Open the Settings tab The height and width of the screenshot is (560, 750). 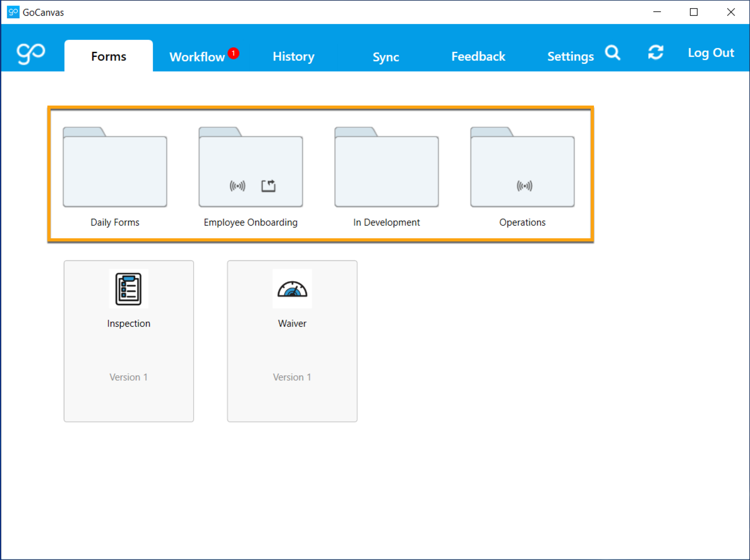(570, 57)
